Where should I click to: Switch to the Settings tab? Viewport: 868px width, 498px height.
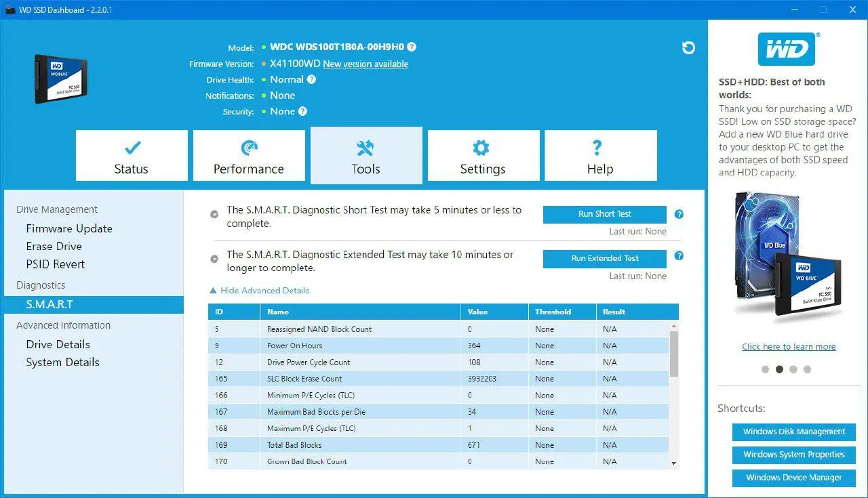484,156
